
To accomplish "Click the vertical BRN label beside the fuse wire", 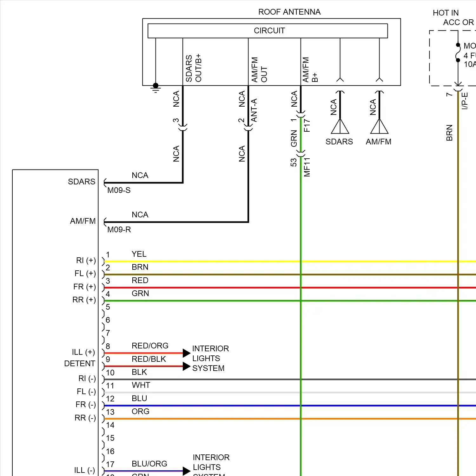I will 449,133.
